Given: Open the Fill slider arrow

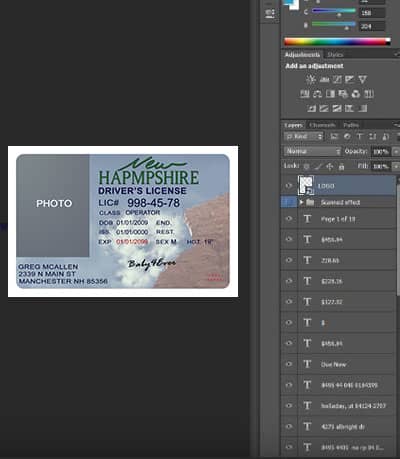Looking at the screenshot, I should (x=396, y=166).
